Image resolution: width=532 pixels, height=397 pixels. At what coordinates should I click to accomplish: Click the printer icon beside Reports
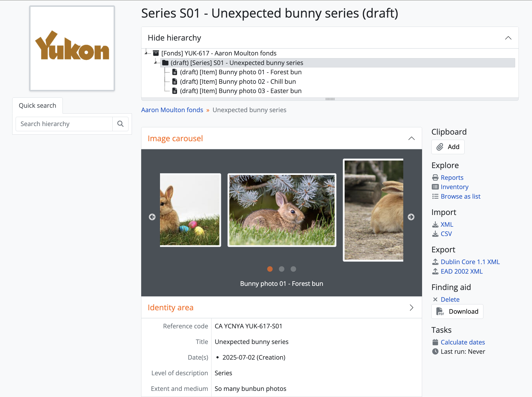coord(435,178)
